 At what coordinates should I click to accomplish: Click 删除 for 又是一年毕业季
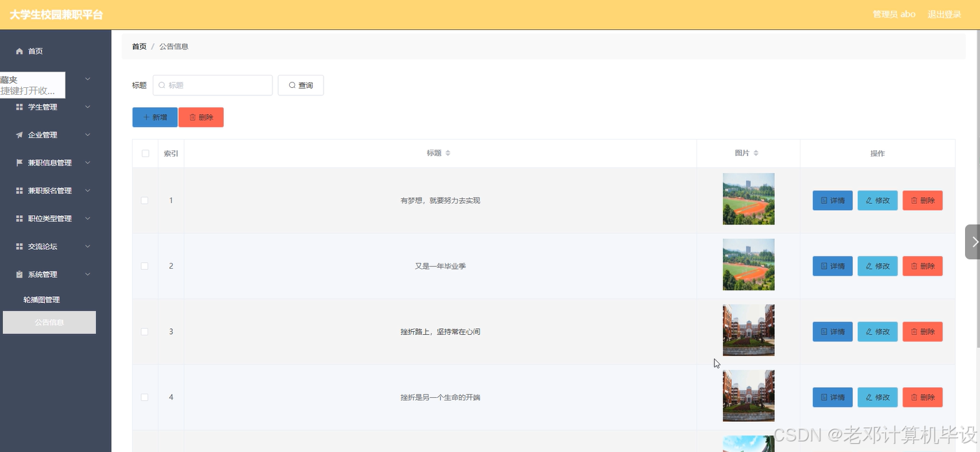click(x=923, y=266)
